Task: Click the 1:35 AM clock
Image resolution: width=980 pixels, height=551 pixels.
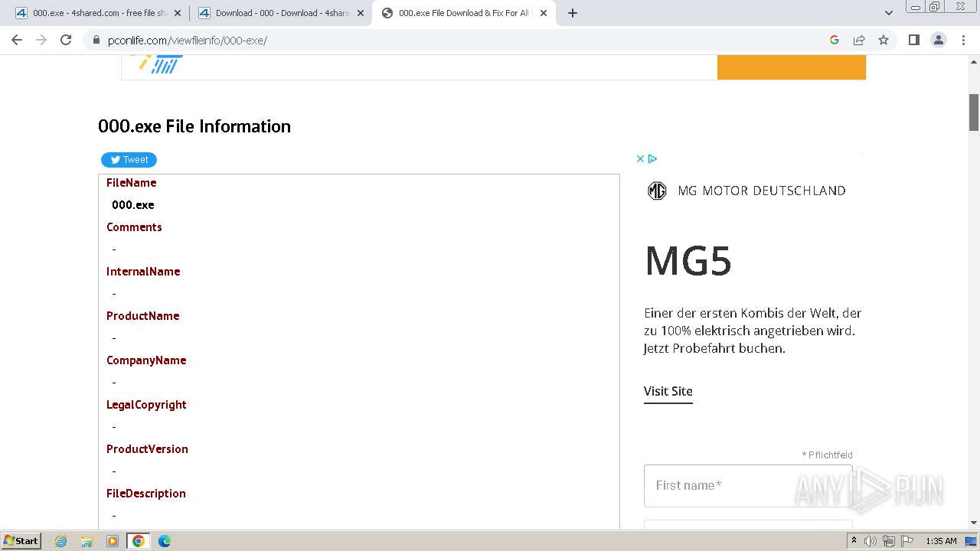Action: [941, 541]
